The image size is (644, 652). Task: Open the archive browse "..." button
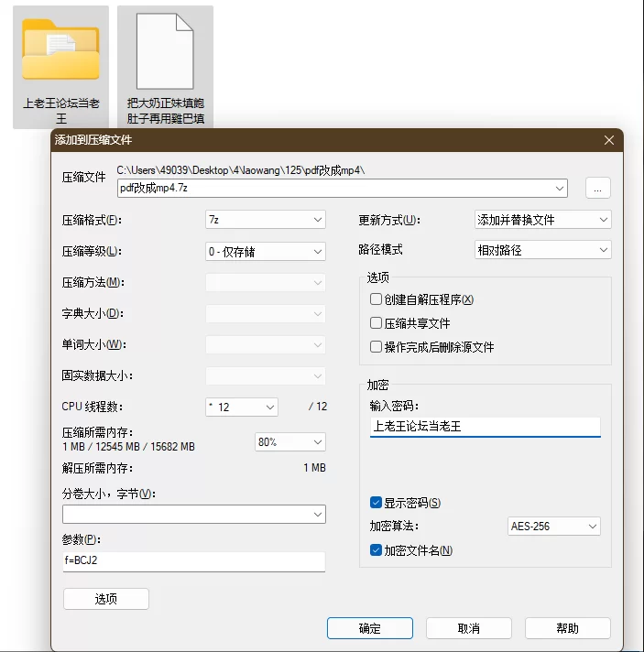pos(598,188)
